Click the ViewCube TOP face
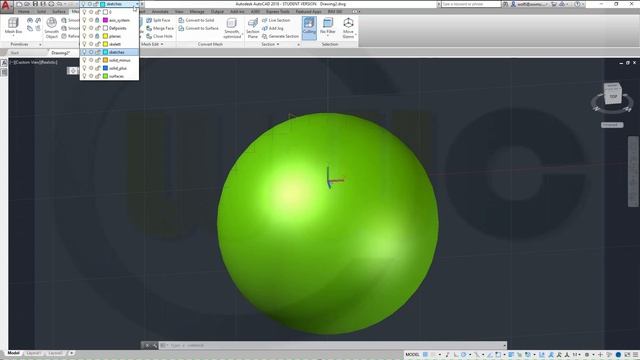Image resolution: width=640 pixels, height=360 pixels. (x=613, y=96)
